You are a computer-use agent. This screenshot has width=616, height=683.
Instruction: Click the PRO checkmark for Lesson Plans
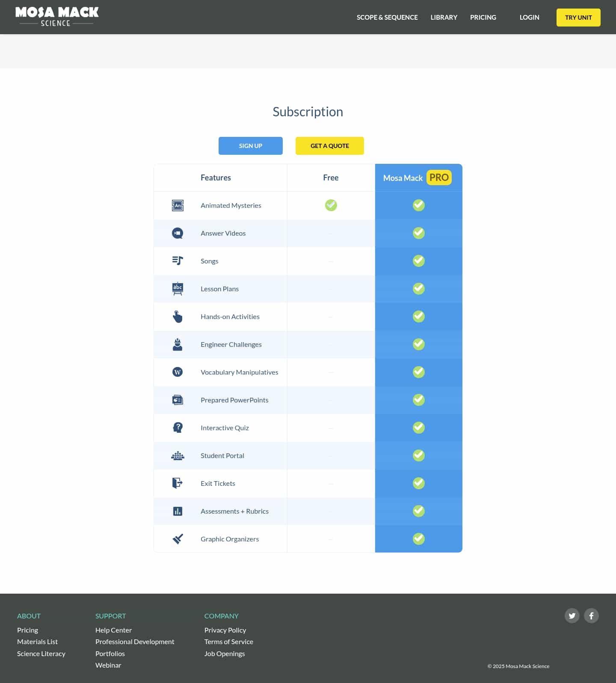point(419,289)
